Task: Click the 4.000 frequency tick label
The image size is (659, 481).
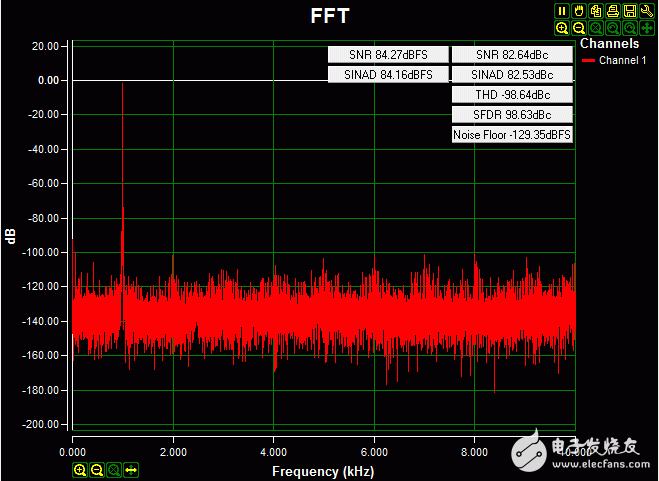Action: [274, 452]
